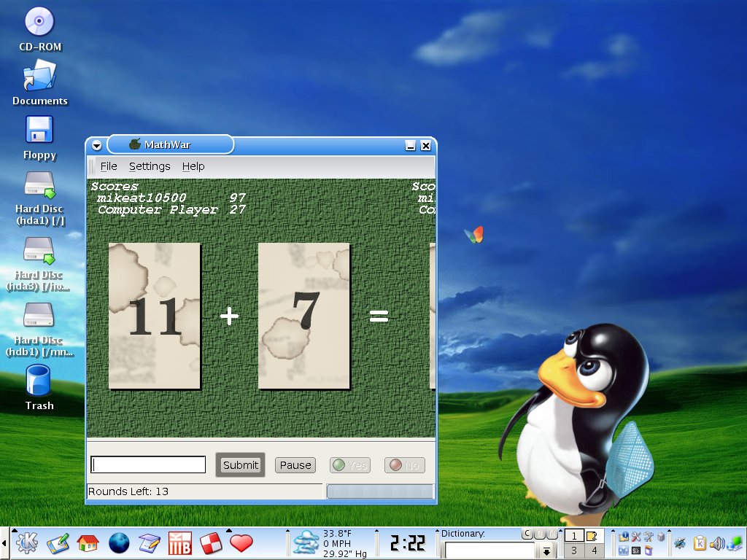This screenshot has width=747, height=560.
Task: Click the butterfly icon on the desktop
Action: coord(474,235)
